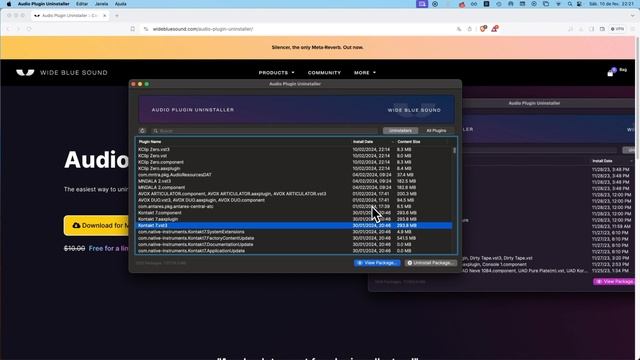Open the Janela menu
The width and height of the screenshot is (640, 360).
(101, 4)
